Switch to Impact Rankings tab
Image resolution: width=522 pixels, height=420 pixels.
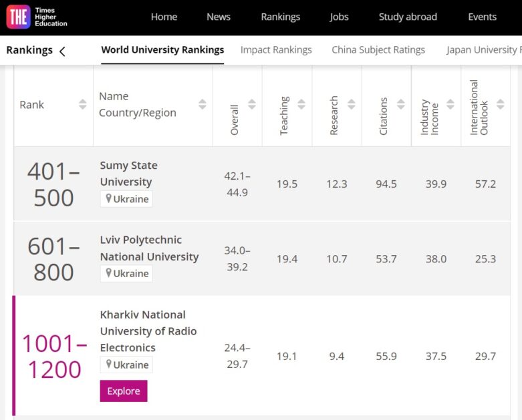[x=276, y=50]
